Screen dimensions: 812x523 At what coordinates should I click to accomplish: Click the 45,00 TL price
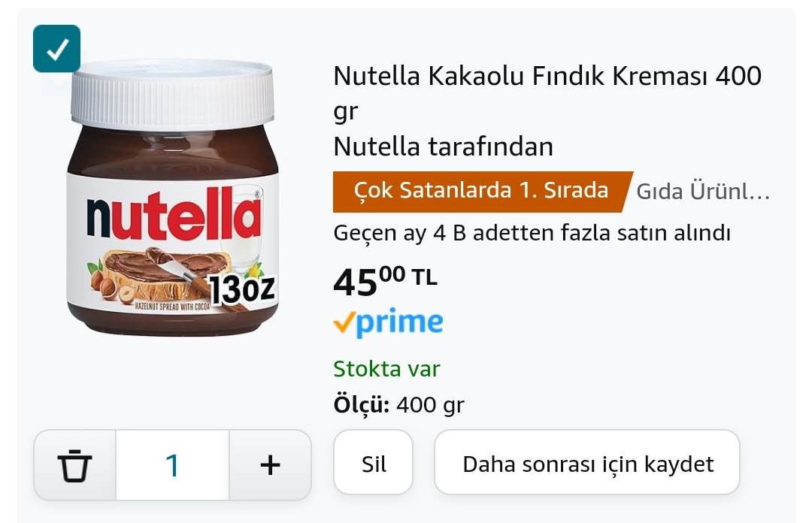(x=384, y=281)
